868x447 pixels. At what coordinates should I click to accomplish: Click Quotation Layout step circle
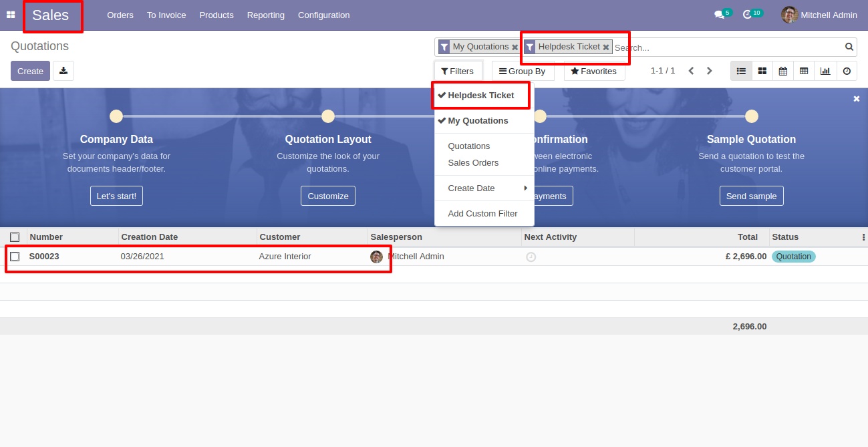click(328, 116)
